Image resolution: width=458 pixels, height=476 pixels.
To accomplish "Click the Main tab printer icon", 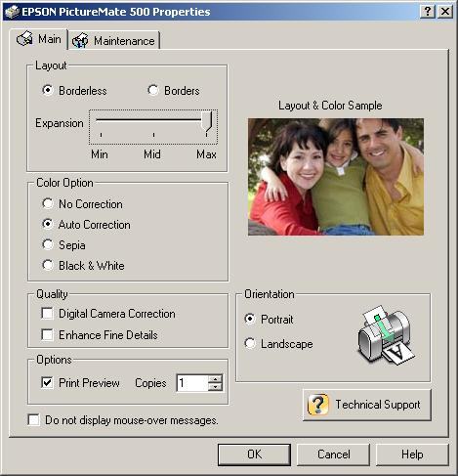I will pyautogui.click(x=24, y=39).
